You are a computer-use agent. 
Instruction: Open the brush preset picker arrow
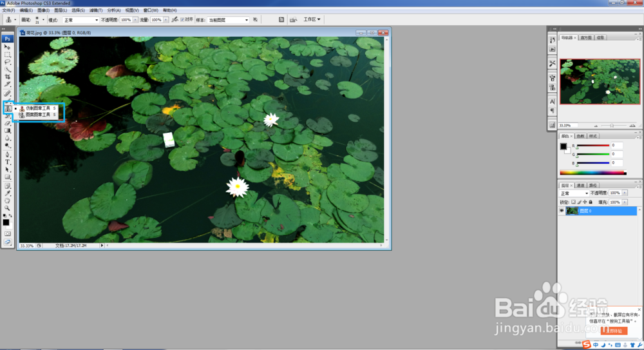(43, 20)
